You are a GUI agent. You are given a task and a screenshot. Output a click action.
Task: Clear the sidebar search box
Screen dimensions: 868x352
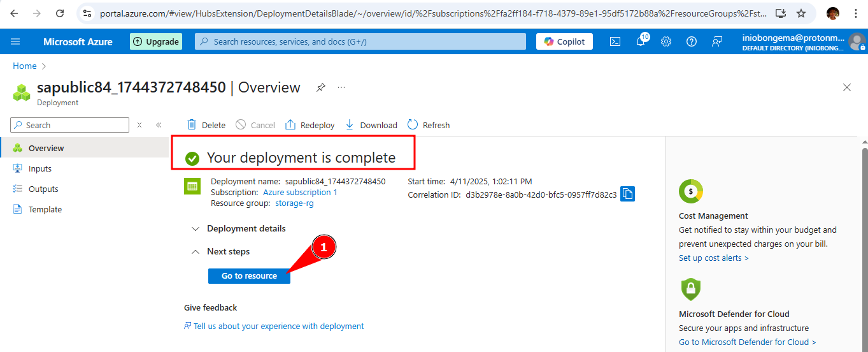139,125
